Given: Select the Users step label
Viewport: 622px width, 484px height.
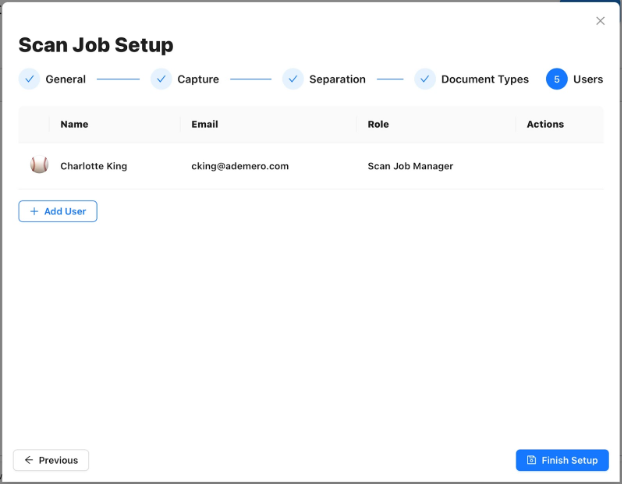Looking at the screenshot, I should point(588,79).
